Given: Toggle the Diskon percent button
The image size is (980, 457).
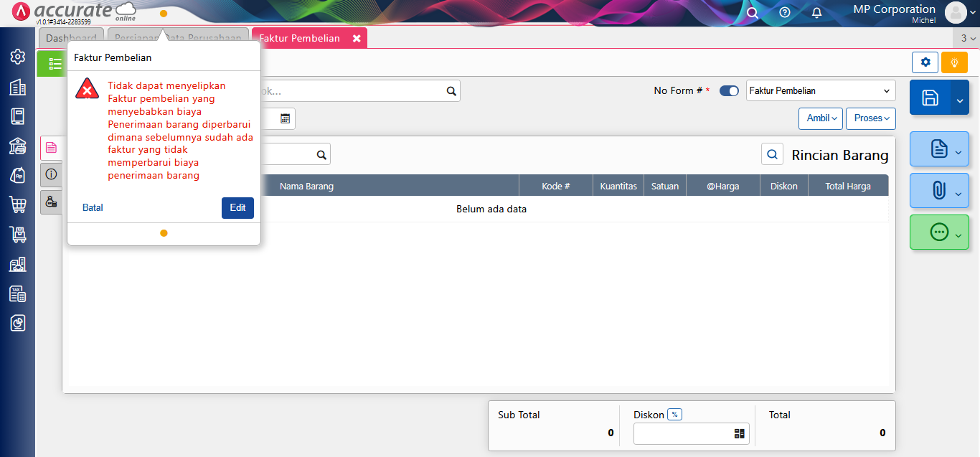Looking at the screenshot, I should pos(674,415).
